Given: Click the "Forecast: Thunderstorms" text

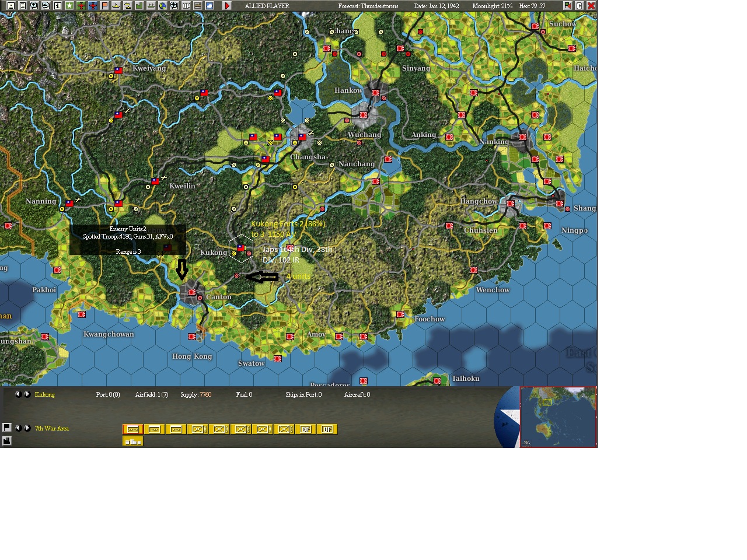Looking at the screenshot, I should (x=368, y=6).
